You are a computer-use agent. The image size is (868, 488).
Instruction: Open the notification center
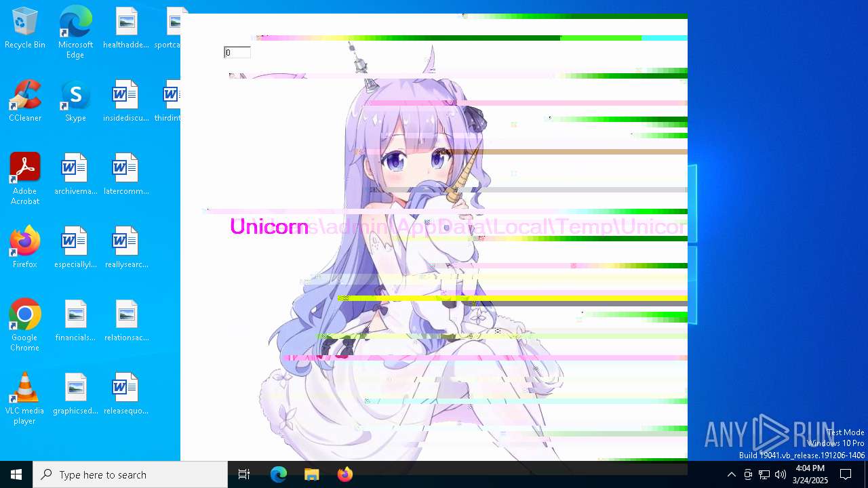tap(846, 474)
